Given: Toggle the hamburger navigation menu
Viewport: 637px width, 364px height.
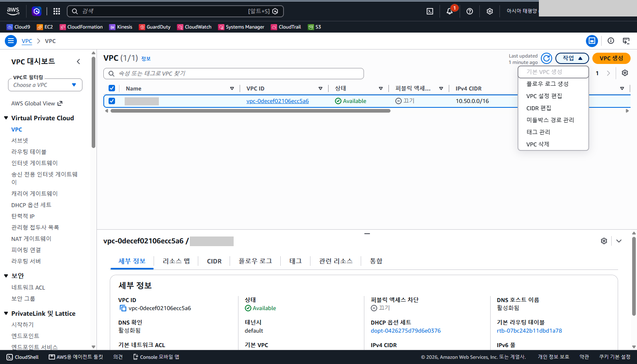Looking at the screenshot, I should point(11,41).
